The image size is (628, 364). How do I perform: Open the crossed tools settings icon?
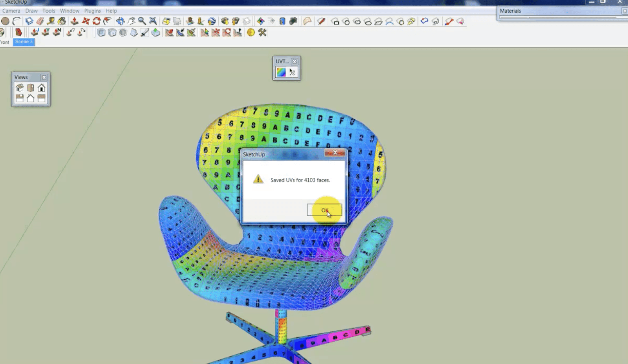click(262, 33)
